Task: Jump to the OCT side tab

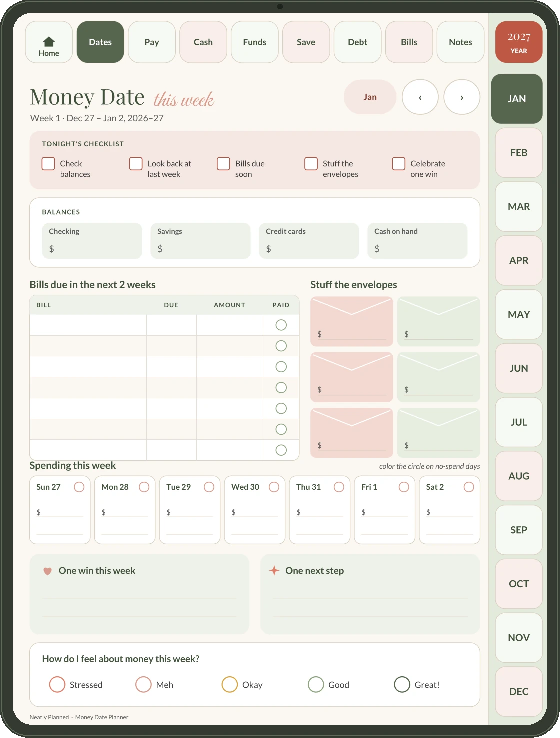Action: pos(519,584)
